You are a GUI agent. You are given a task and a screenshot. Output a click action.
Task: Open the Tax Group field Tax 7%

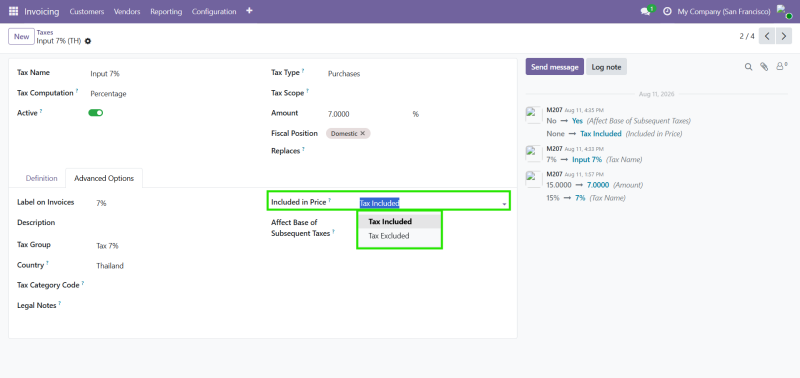tap(107, 246)
